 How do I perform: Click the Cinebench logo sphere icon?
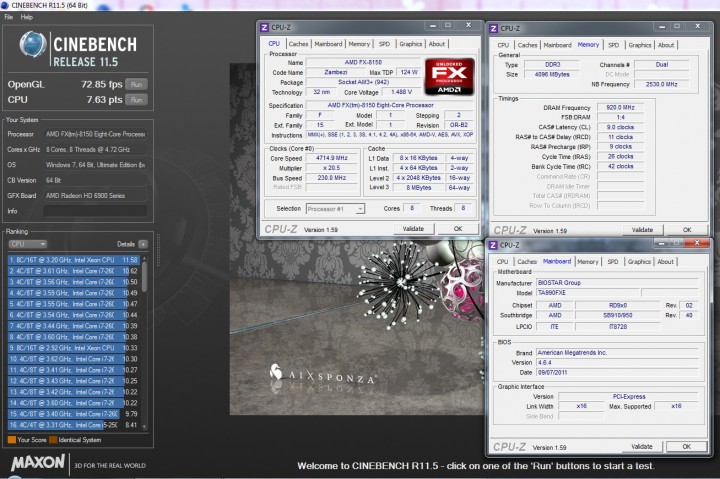pos(33,45)
